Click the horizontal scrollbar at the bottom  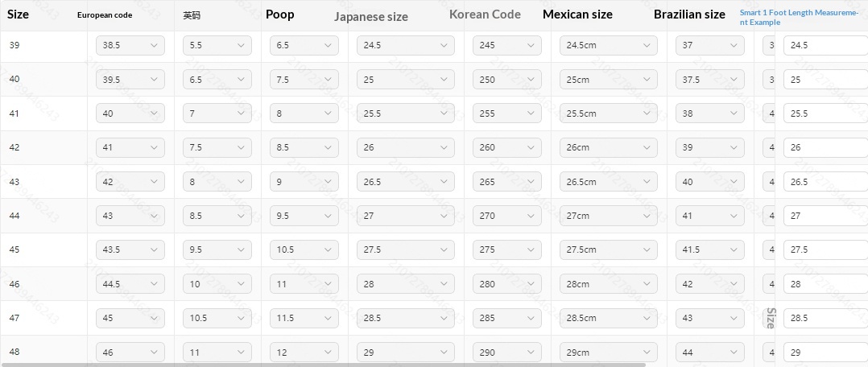(322, 365)
